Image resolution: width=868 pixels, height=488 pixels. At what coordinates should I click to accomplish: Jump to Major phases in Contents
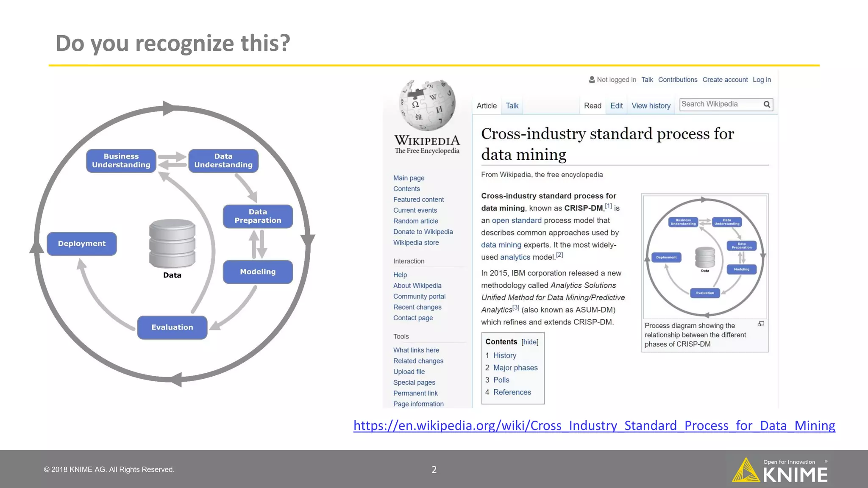[x=515, y=368]
